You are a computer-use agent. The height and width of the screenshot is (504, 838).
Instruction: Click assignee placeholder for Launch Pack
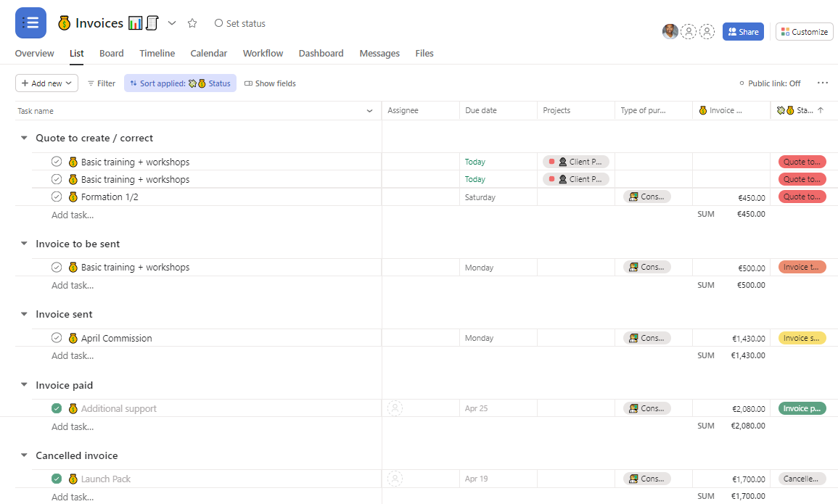pyautogui.click(x=395, y=479)
